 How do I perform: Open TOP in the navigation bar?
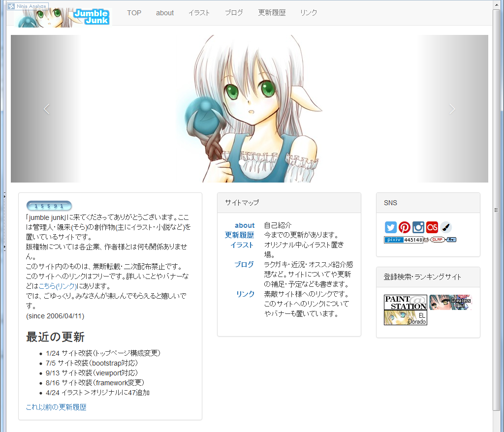[134, 13]
